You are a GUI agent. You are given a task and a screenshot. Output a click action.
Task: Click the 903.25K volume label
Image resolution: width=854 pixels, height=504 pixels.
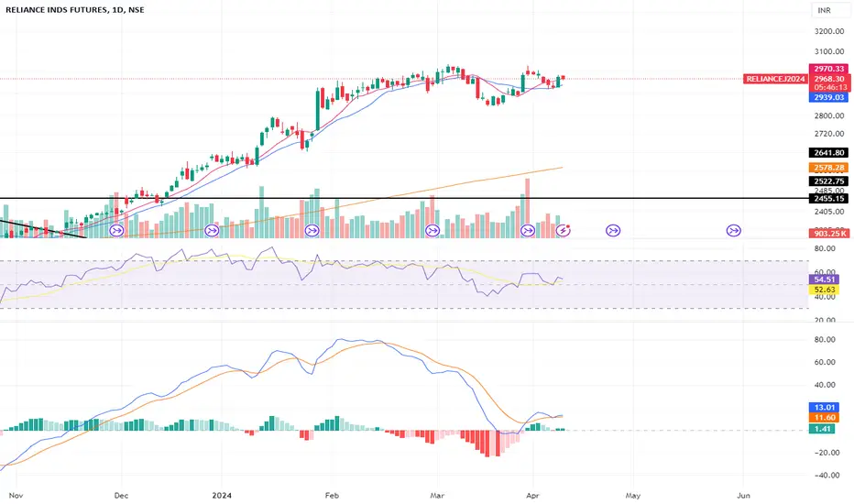coord(829,233)
